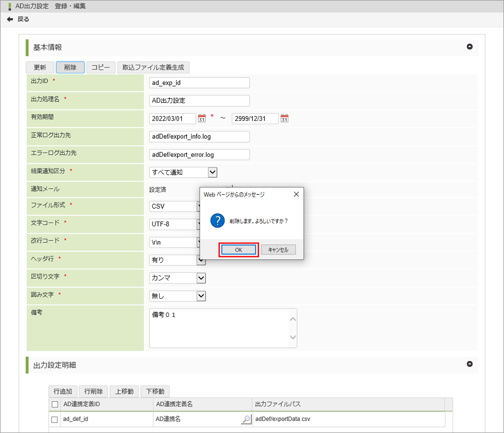Image resolution: width=504 pixels, height=433 pixels.
Task: Open start date calendar picker
Action: 202,118
